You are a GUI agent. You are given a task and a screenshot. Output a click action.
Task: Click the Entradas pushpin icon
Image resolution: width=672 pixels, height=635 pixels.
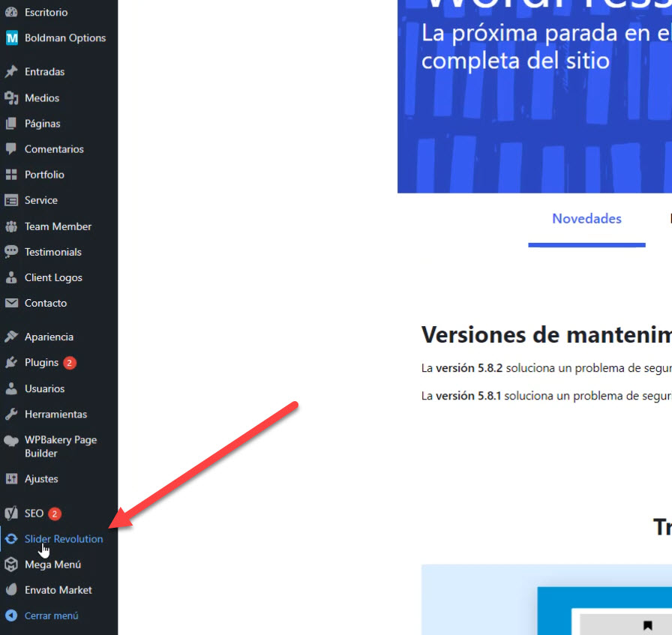click(x=11, y=71)
